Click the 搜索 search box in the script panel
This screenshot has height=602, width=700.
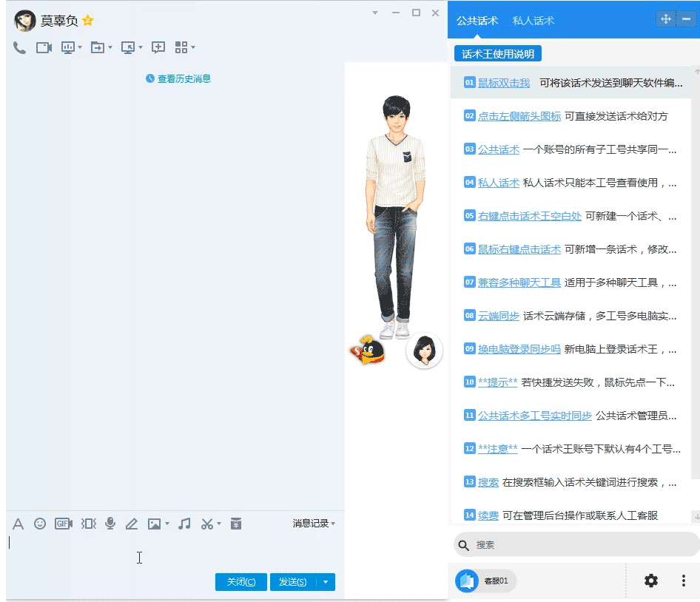point(576,545)
